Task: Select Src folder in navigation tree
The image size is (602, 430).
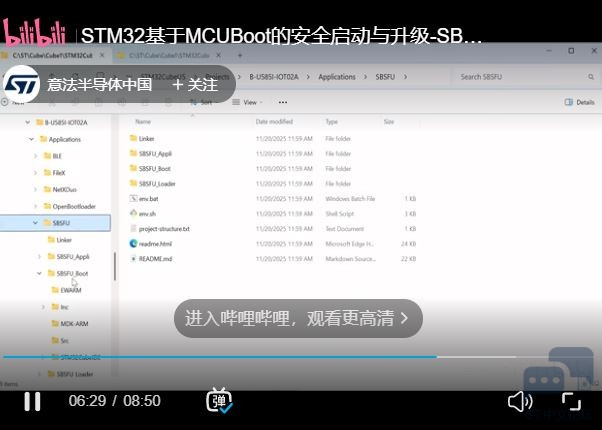Action: [x=60, y=341]
